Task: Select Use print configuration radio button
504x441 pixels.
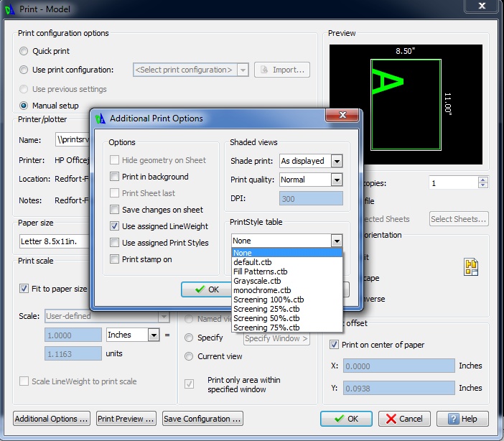Action: (x=24, y=70)
